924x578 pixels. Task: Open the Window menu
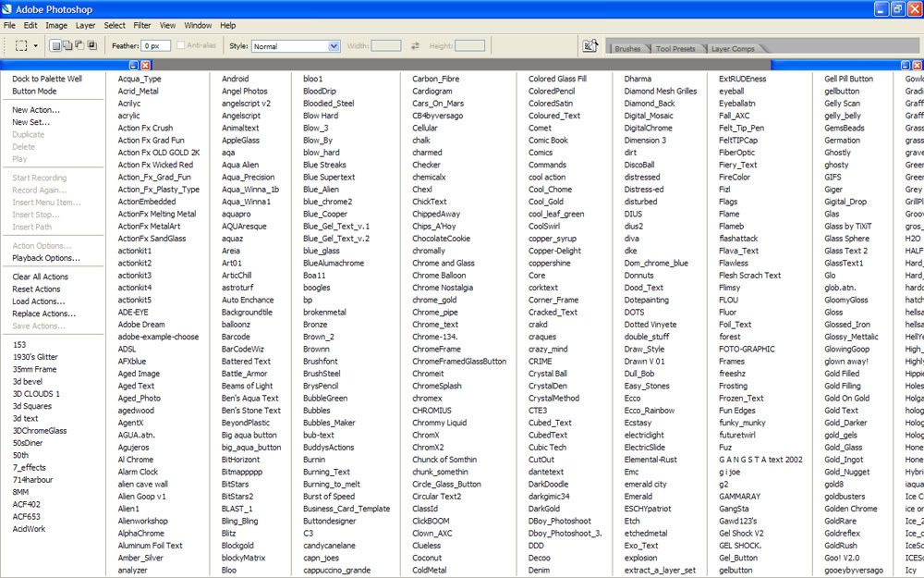(198, 25)
